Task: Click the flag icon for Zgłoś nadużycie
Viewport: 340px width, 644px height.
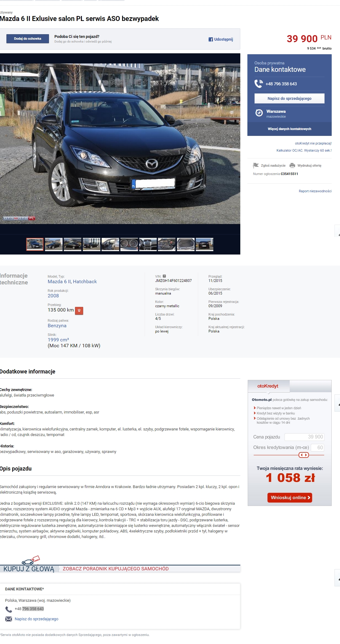Action: (256, 165)
